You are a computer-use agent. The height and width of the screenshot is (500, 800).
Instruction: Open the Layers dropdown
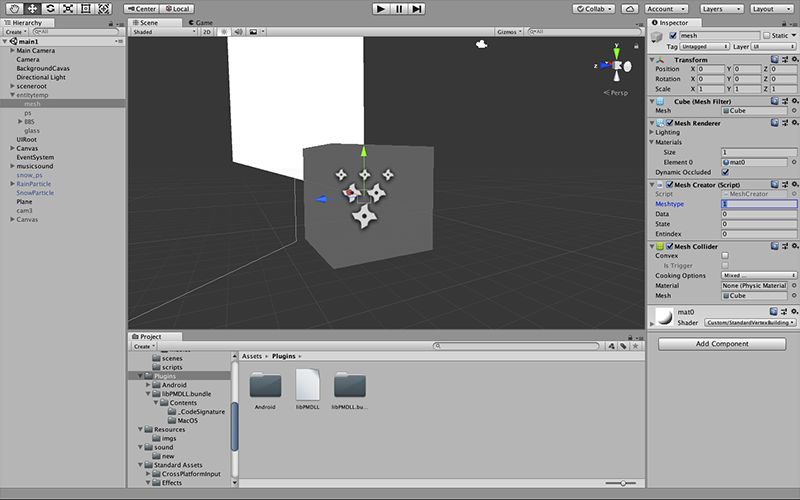point(721,9)
